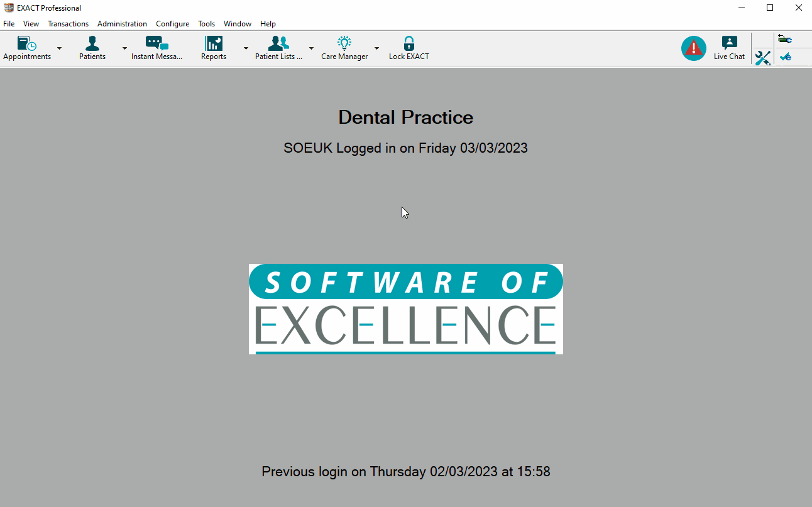The width and height of the screenshot is (812, 507).
Task: Open the View menu
Action: click(31, 24)
